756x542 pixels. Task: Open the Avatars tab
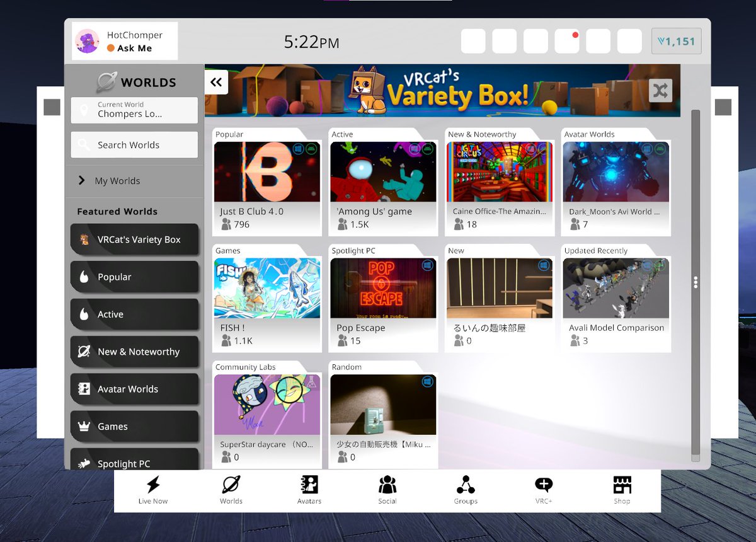[309, 490]
